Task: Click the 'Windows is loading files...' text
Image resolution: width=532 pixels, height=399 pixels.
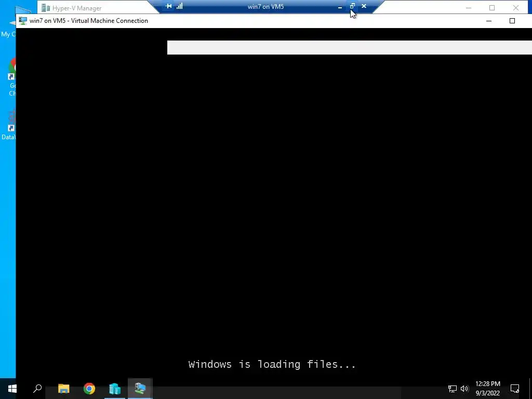Action: click(x=272, y=364)
